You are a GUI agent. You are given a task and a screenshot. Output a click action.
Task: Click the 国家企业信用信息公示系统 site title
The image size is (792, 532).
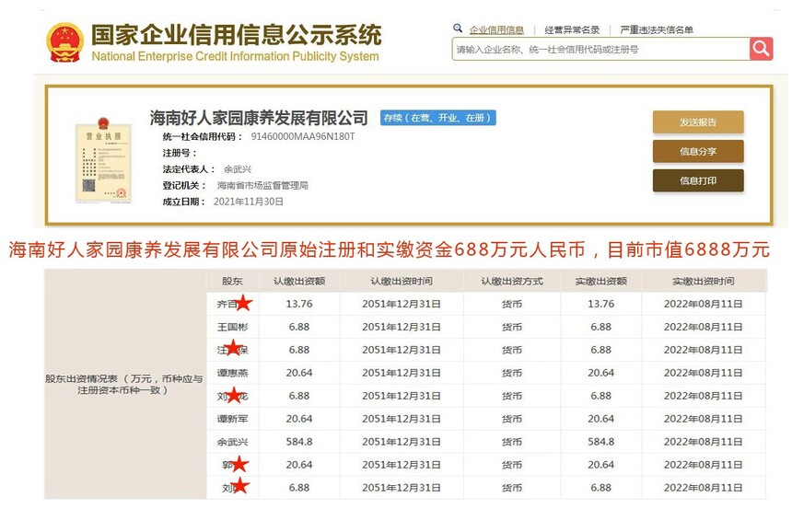[x=237, y=34]
